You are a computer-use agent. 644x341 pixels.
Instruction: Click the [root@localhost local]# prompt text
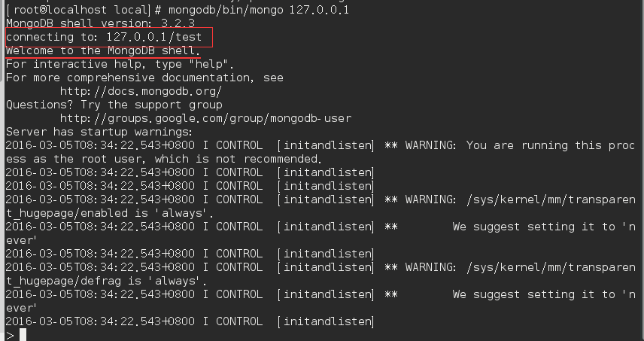87,10
